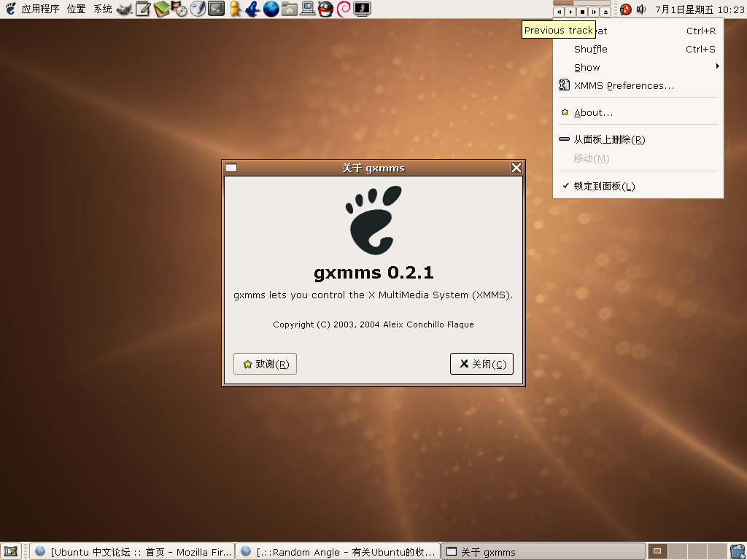The width and height of the screenshot is (747, 560).
Task: Close the 关于 gxmms dialog via titlebar X
Action: (x=516, y=168)
